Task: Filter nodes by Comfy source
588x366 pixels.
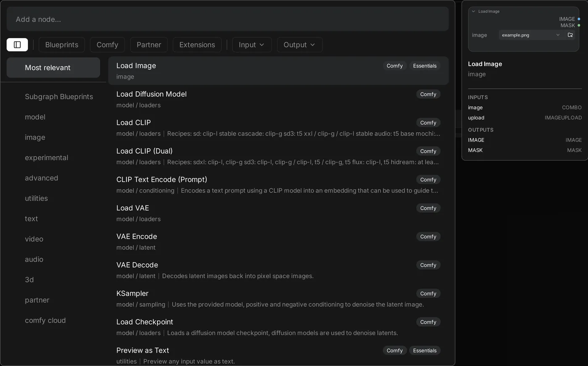Action: pyautogui.click(x=108, y=45)
